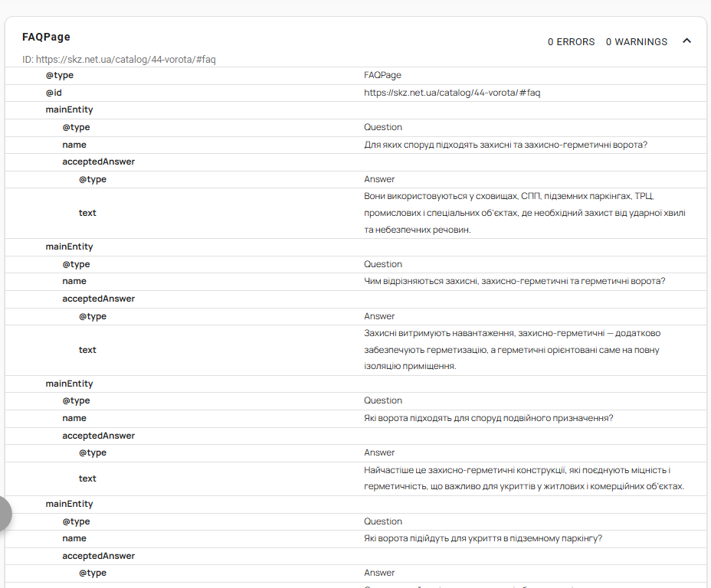Viewport: 711px width, 588px height.
Task: Click the FAQPage heading
Action: [x=46, y=38]
